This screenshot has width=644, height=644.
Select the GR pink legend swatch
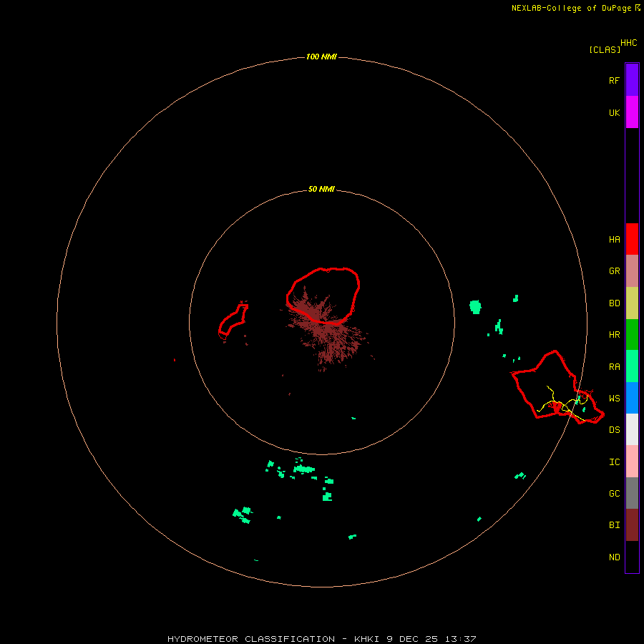[632, 271]
